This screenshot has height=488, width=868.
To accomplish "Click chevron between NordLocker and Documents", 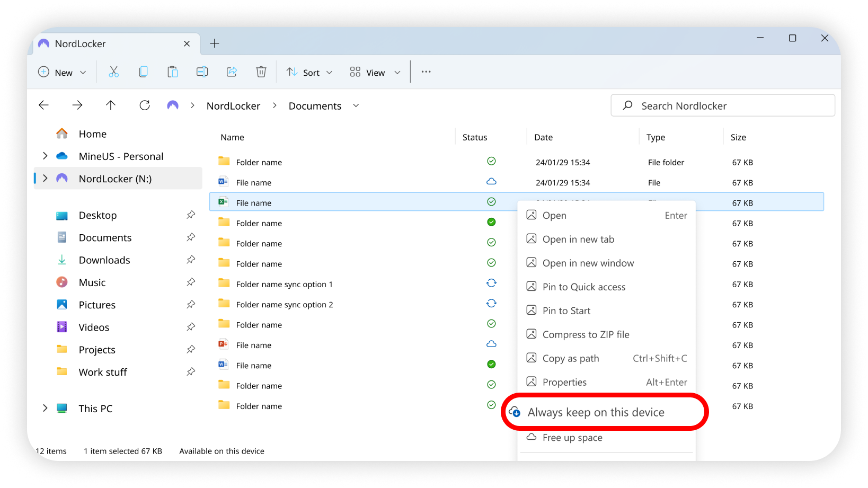I will [274, 105].
